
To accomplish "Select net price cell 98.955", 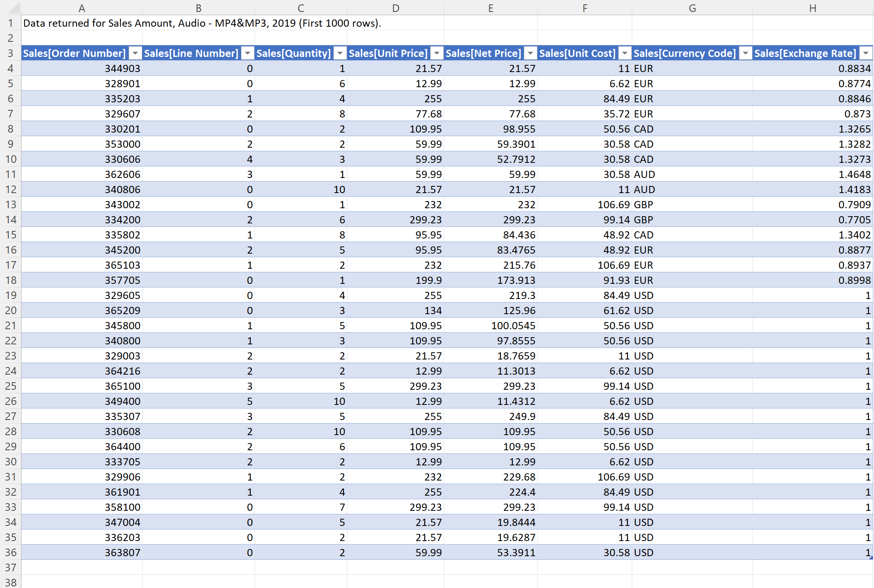I will tap(491, 129).
